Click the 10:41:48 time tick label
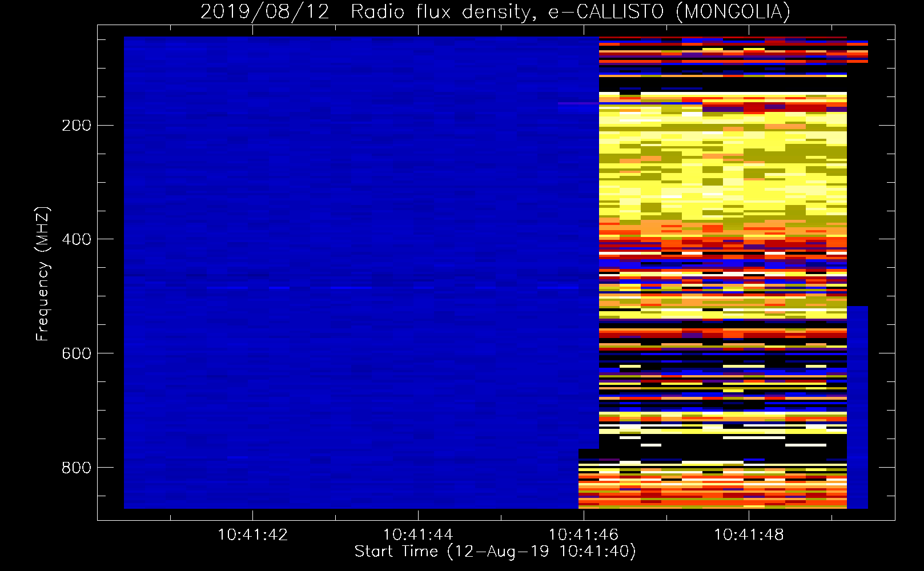 pos(749,535)
